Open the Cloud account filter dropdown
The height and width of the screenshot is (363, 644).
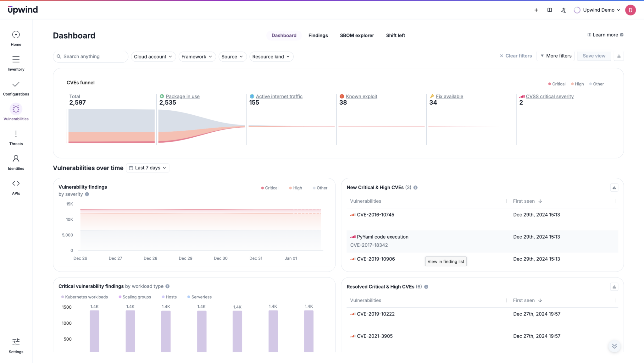click(153, 57)
